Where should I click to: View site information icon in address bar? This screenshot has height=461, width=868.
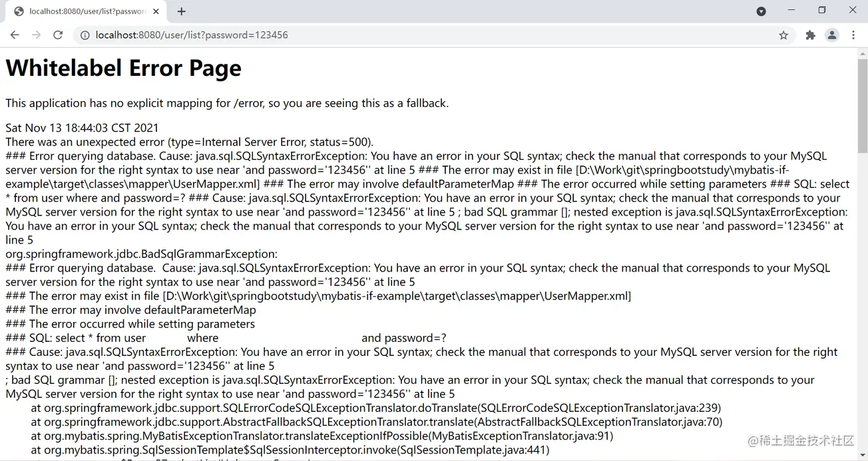(x=85, y=35)
